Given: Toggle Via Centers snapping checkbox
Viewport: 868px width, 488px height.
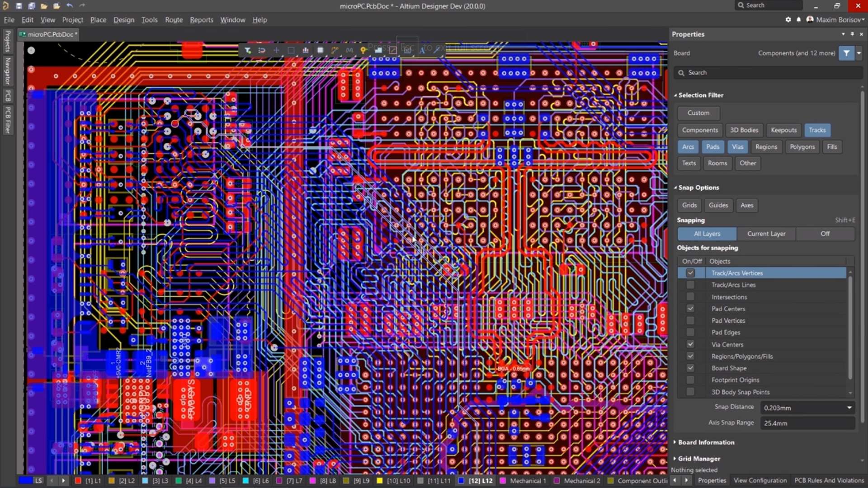Looking at the screenshot, I should 690,344.
